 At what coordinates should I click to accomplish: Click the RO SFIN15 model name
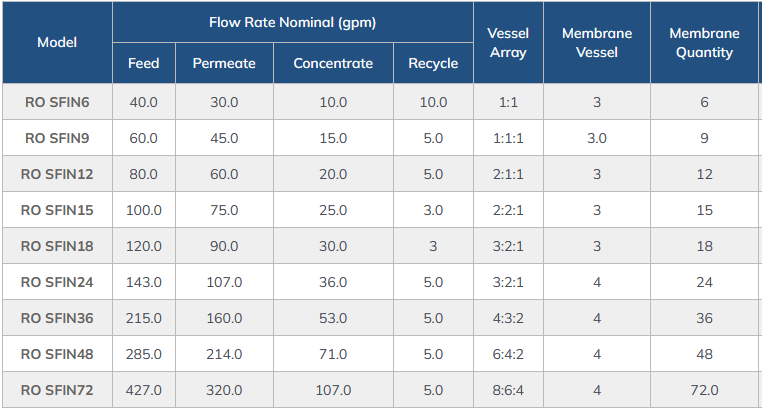[x=57, y=210]
